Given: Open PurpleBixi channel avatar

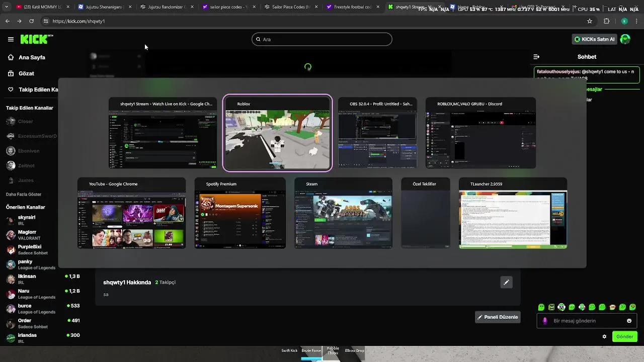Looking at the screenshot, I should [11, 250].
